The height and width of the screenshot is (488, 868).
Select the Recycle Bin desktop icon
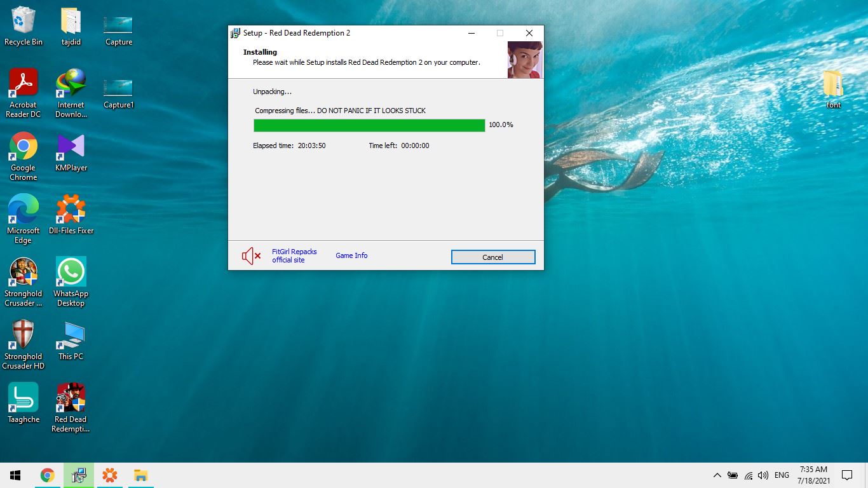pyautogui.click(x=24, y=26)
